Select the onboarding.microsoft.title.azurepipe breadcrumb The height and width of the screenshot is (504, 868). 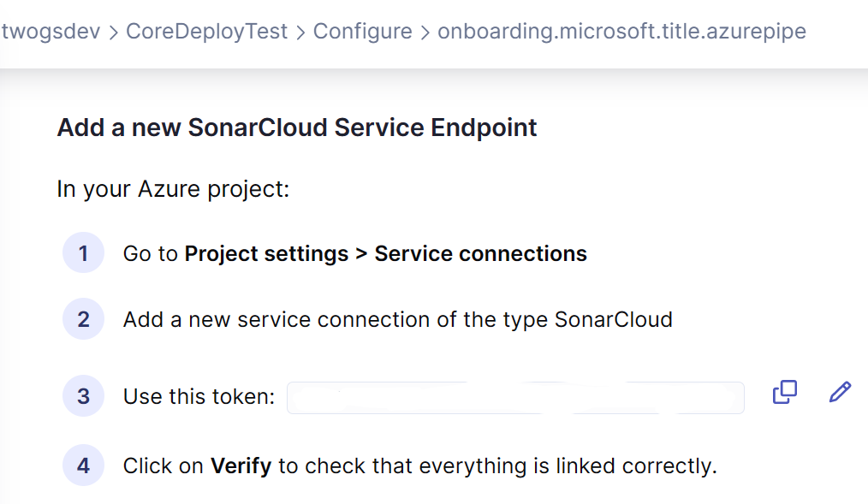point(621,32)
